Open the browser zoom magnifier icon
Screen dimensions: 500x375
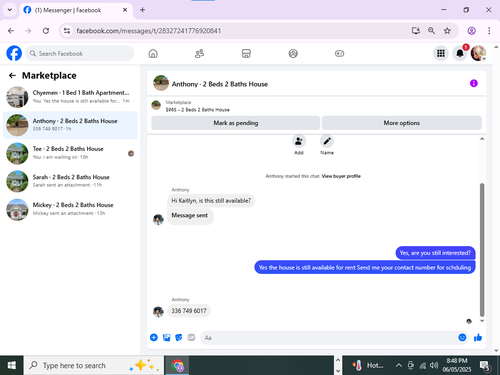coord(431,31)
